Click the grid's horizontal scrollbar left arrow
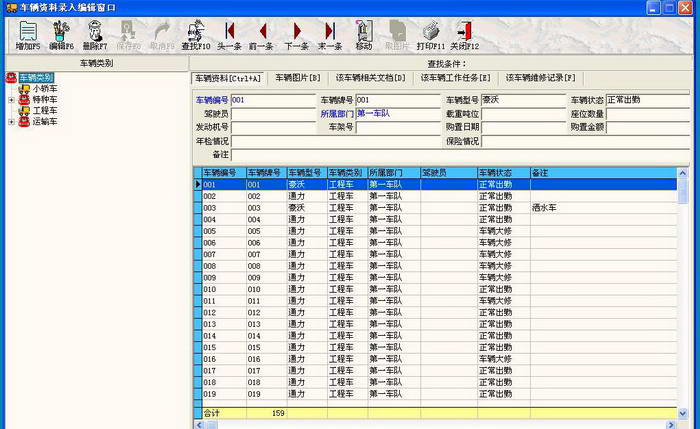This screenshot has width=700, height=429. (x=199, y=425)
